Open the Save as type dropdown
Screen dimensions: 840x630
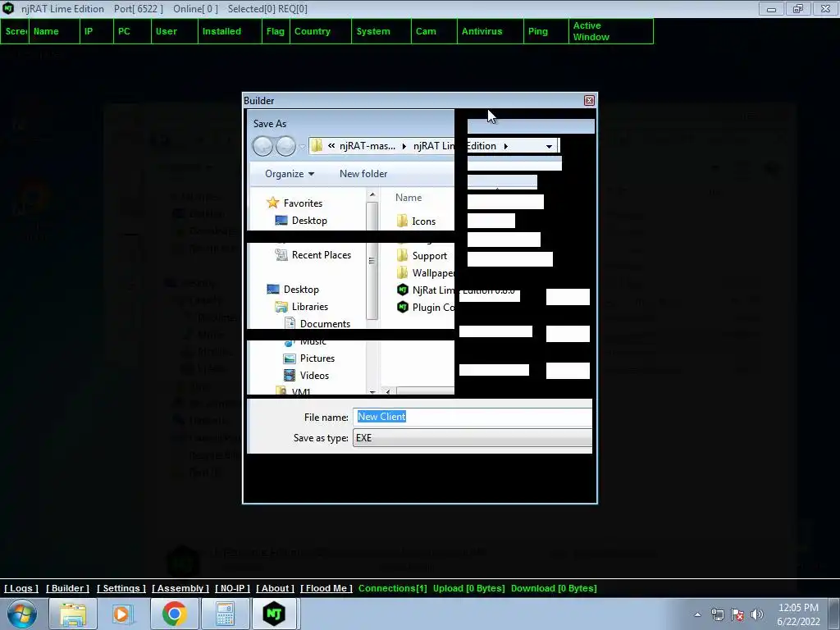point(472,438)
